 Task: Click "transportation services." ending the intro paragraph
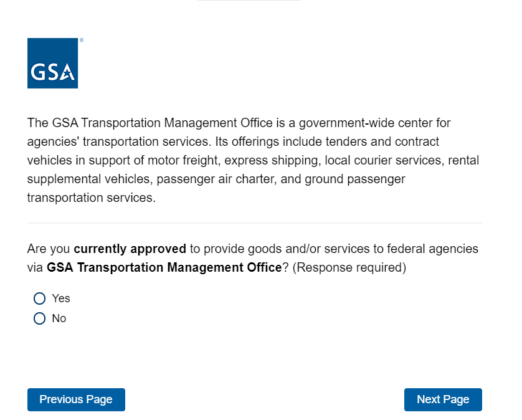tap(91, 198)
